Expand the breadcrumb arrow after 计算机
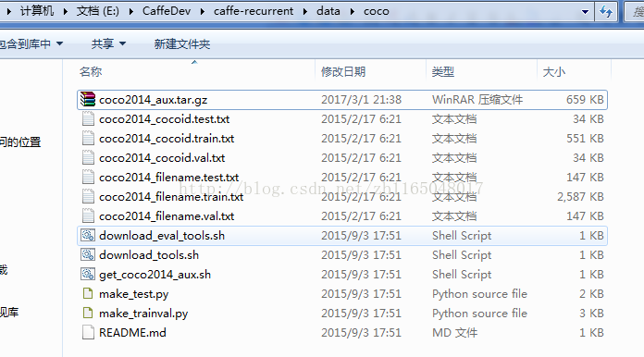This screenshot has width=644, height=357. click(66, 11)
